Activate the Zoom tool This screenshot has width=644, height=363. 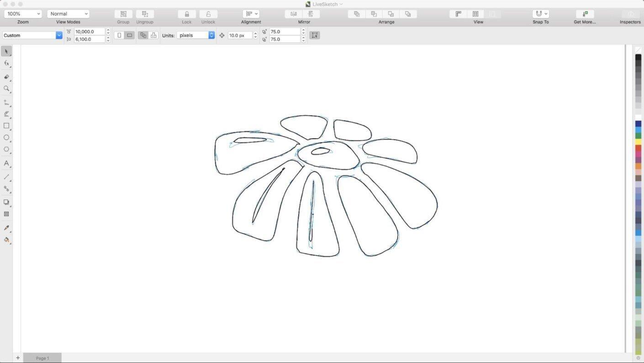6,88
